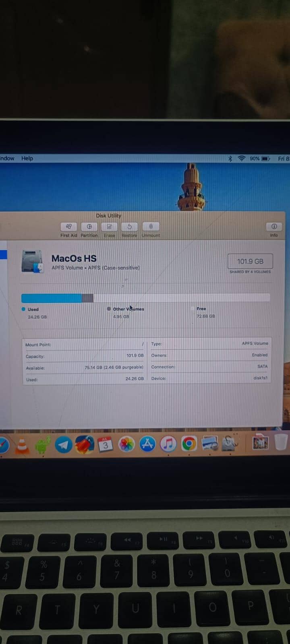Launch the rocket app in Dock
The image size is (290, 644).
coord(85,444)
